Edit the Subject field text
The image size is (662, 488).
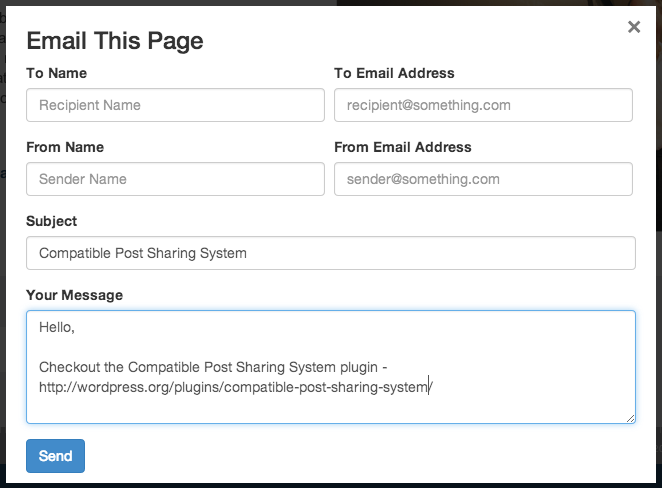pyautogui.click(x=331, y=253)
